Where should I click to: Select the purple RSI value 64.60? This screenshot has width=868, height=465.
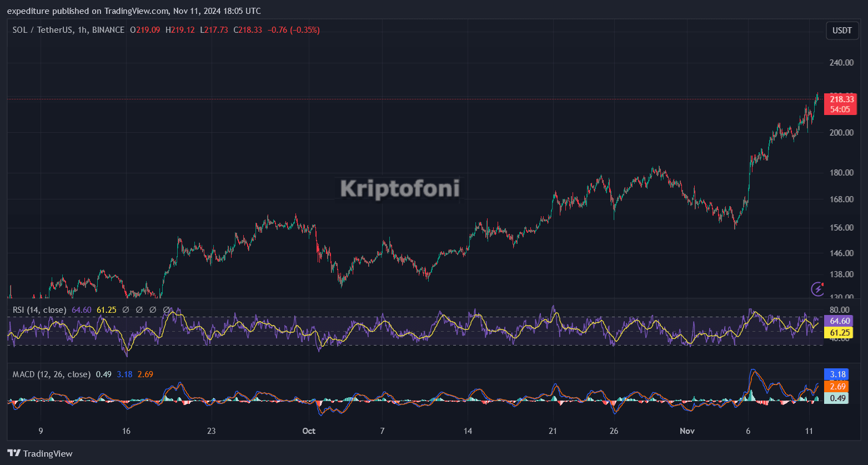[x=82, y=309]
